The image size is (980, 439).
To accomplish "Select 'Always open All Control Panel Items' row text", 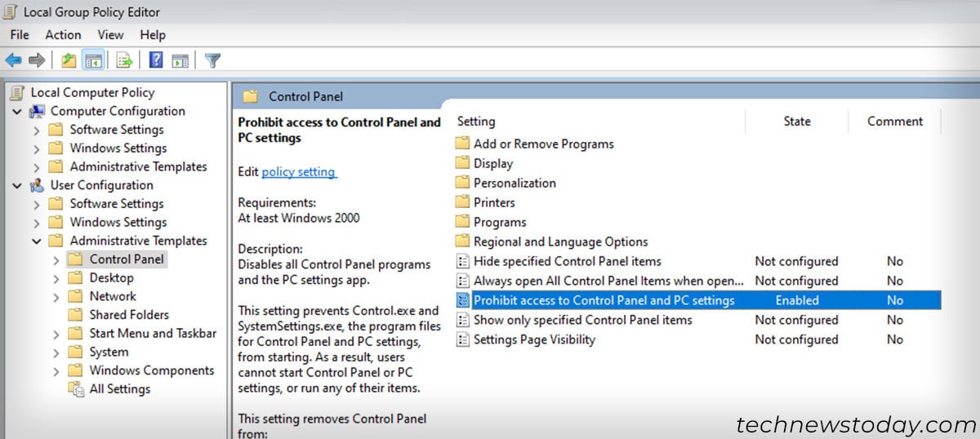I will 609,281.
